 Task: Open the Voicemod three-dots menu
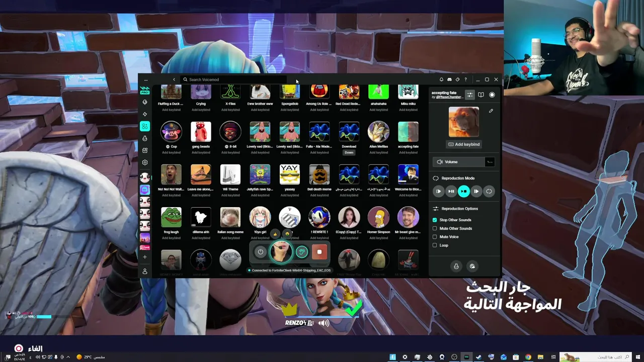tap(145, 79)
